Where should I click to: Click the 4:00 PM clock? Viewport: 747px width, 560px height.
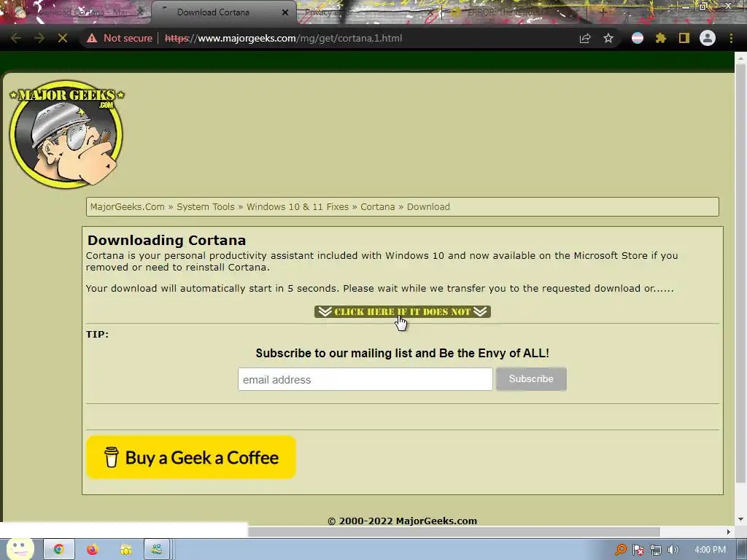point(711,550)
